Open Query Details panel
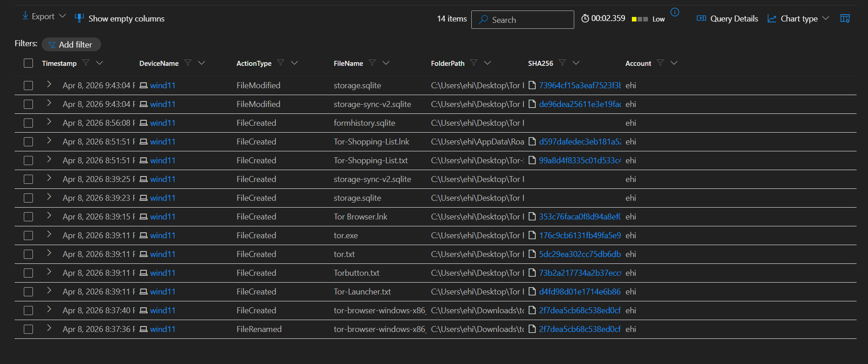This screenshot has height=364, width=868. click(727, 19)
